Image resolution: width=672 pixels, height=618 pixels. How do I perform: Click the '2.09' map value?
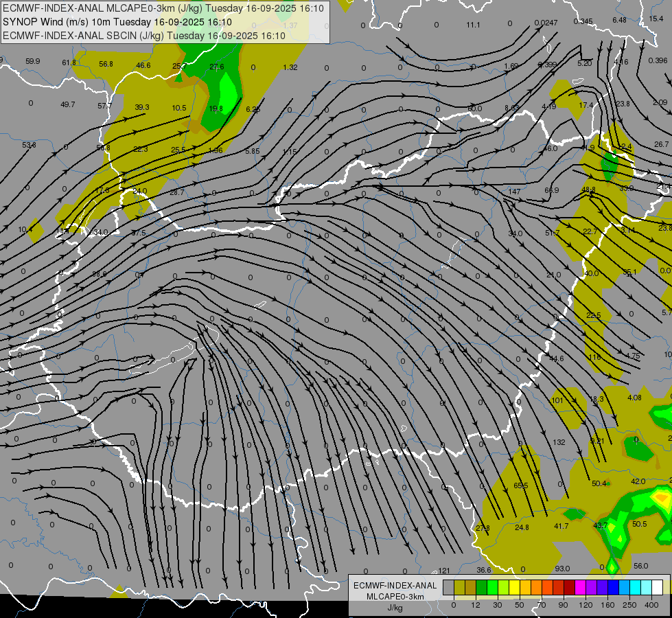(x=660, y=102)
